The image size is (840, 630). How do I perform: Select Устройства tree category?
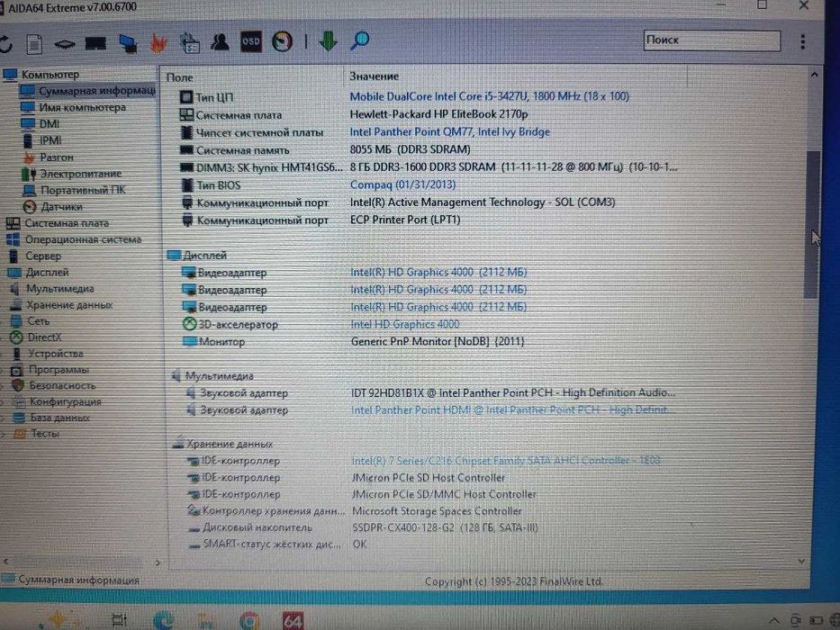click(56, 354)
